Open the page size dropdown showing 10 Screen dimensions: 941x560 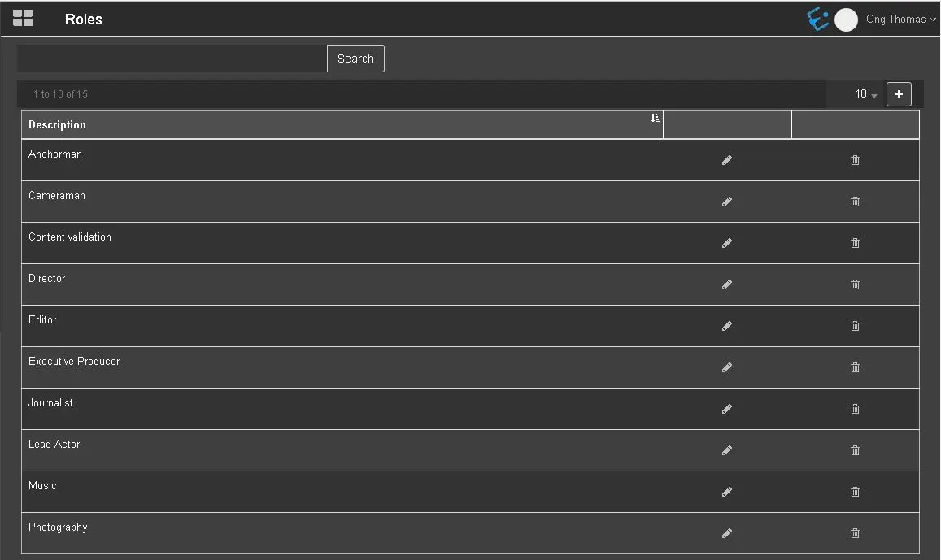866,94
